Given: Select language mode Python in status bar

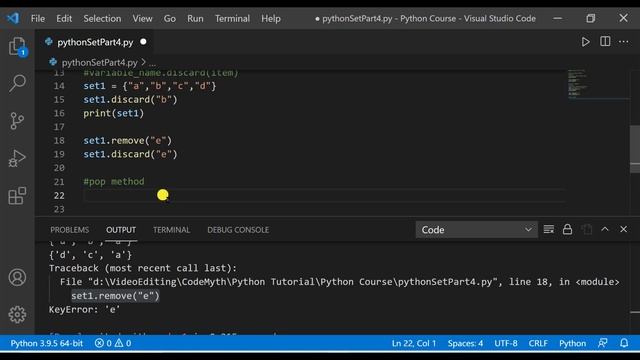Looking at the screenshot, I should [x=572, y=343].
